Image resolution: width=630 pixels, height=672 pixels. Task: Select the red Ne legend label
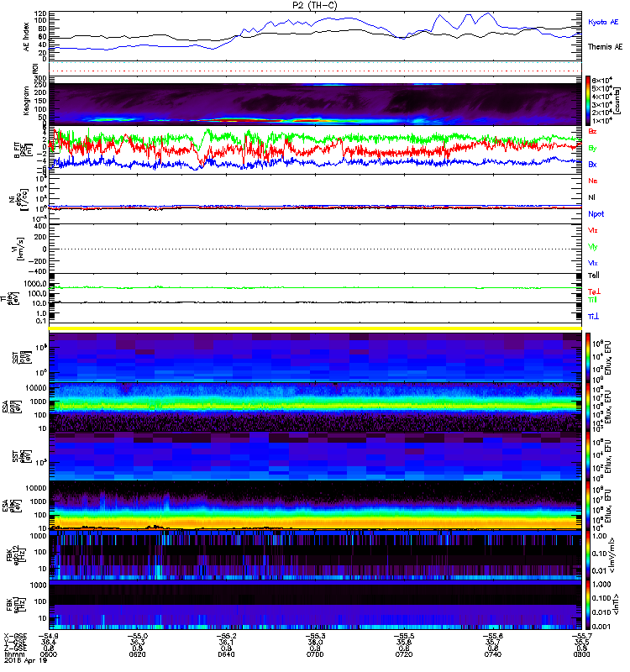point(593,181)
